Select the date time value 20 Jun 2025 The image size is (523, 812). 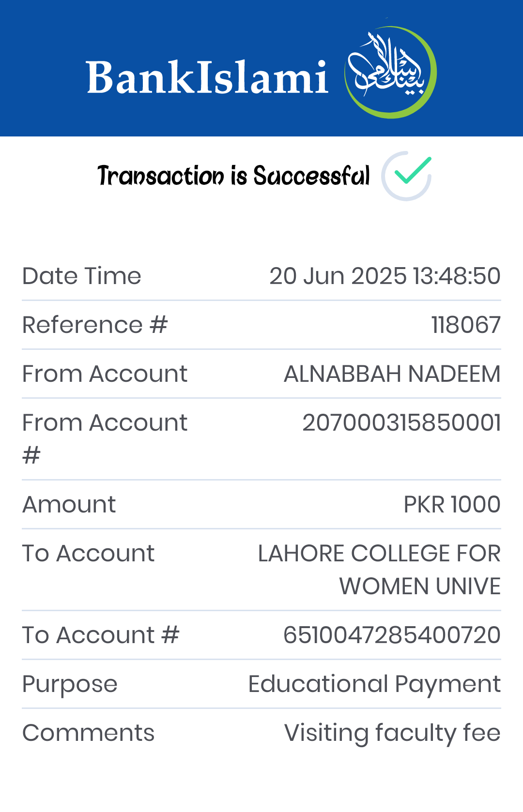[x=385, y=276]
